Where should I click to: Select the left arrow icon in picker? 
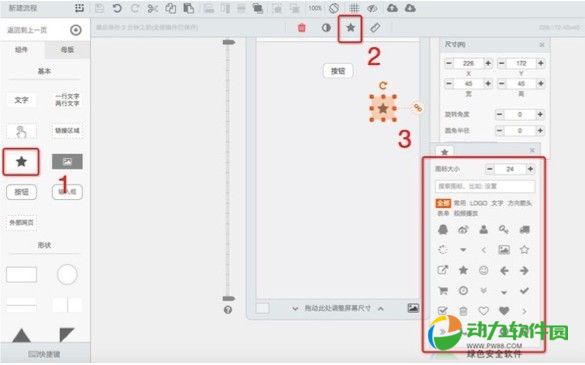click(504, 270)
